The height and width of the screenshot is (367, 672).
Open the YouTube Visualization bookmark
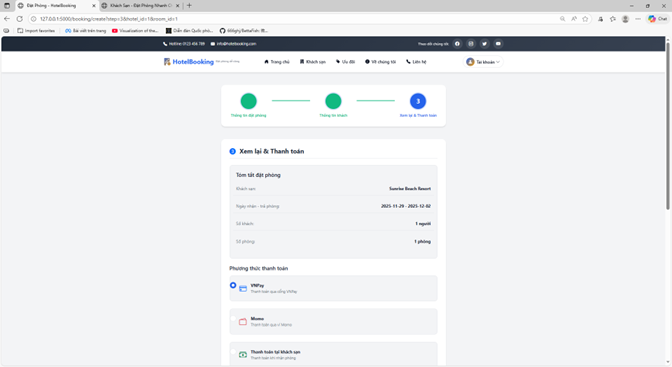pos(135,30)
